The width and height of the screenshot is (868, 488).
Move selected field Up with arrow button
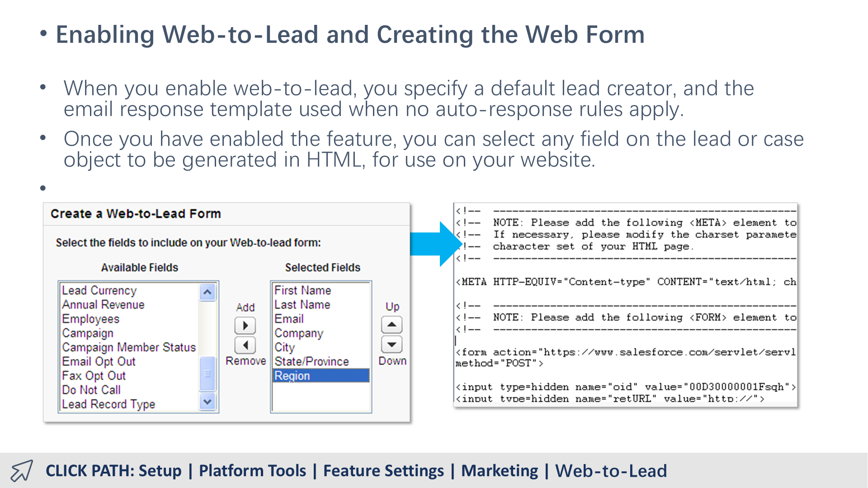(x=392, y=324)
